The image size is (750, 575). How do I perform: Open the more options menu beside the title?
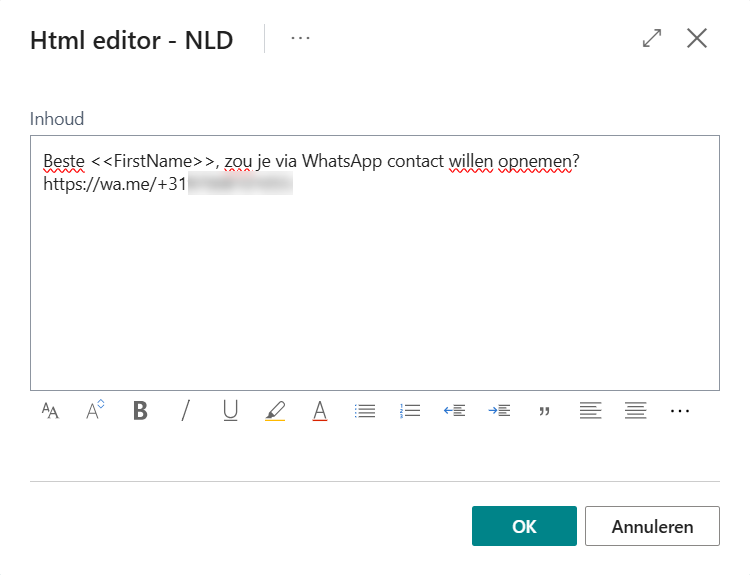click(300, 38)
